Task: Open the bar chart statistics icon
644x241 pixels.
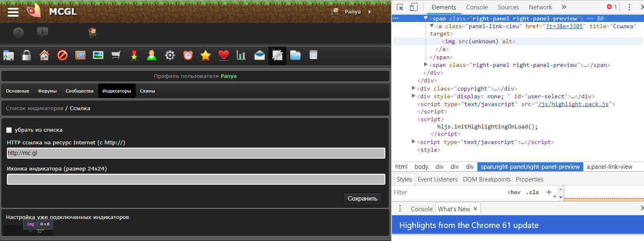Action: pos(242,55)
